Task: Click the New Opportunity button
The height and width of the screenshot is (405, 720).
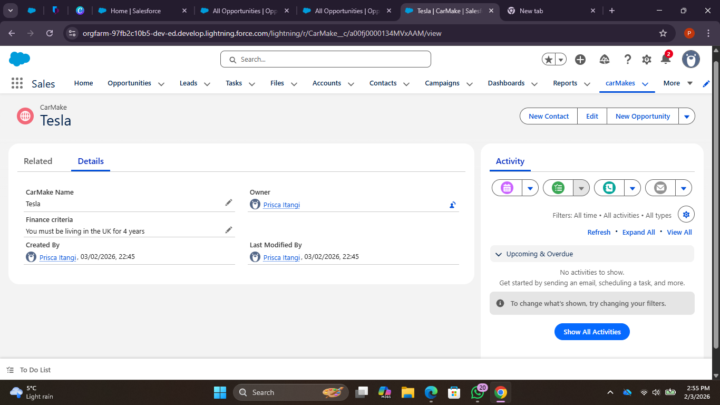Action: click(642, 116)
